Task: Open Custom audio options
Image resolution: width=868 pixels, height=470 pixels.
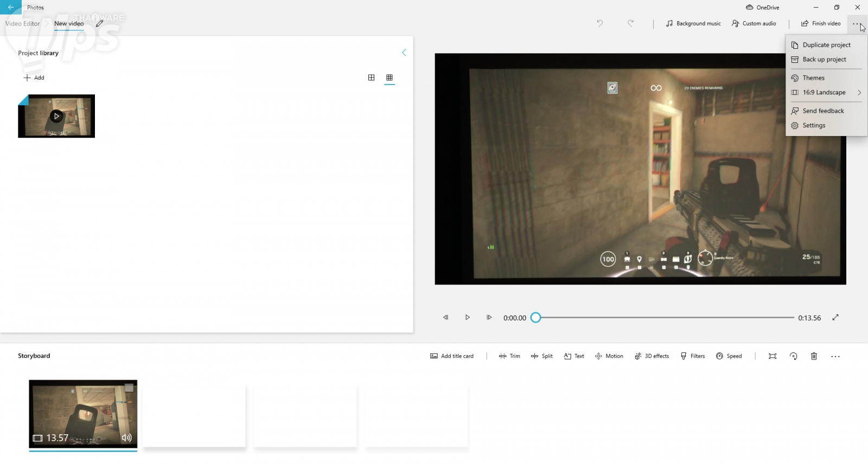Action: (754, 24)
